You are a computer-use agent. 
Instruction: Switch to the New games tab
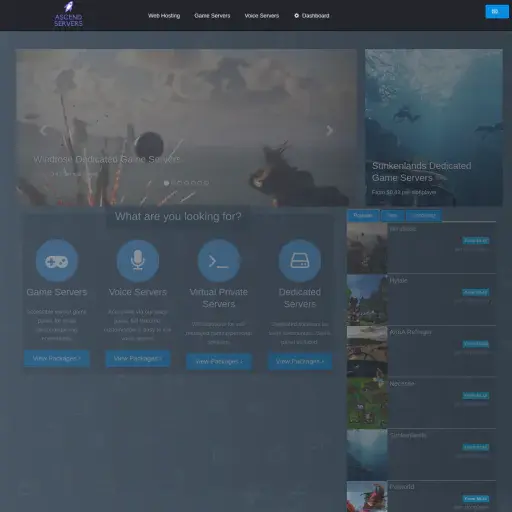[x=393, y=216]
